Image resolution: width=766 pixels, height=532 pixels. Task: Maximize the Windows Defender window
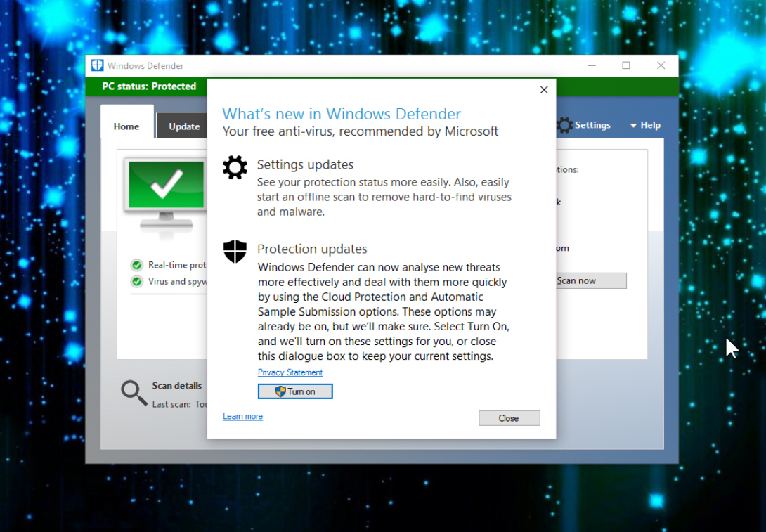[626, 65]
